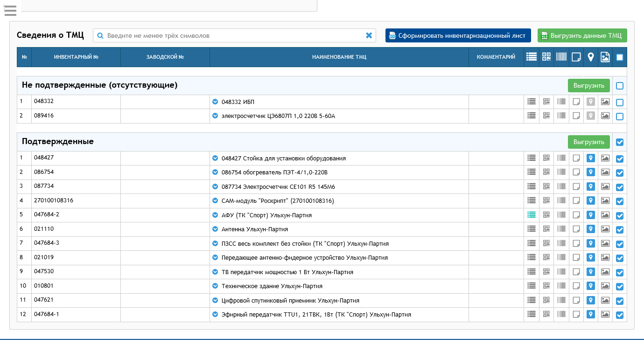Image resolution: width=644 pixels, height=345 pixels.
Task: Check the Не подтвержденные group checkbox
Action: click(x=620, y=86)
